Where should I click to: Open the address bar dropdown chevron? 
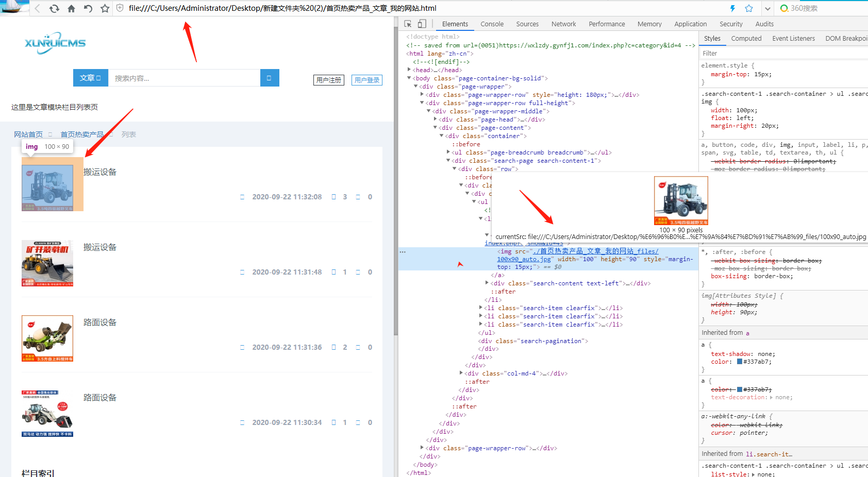pos(767,9)
